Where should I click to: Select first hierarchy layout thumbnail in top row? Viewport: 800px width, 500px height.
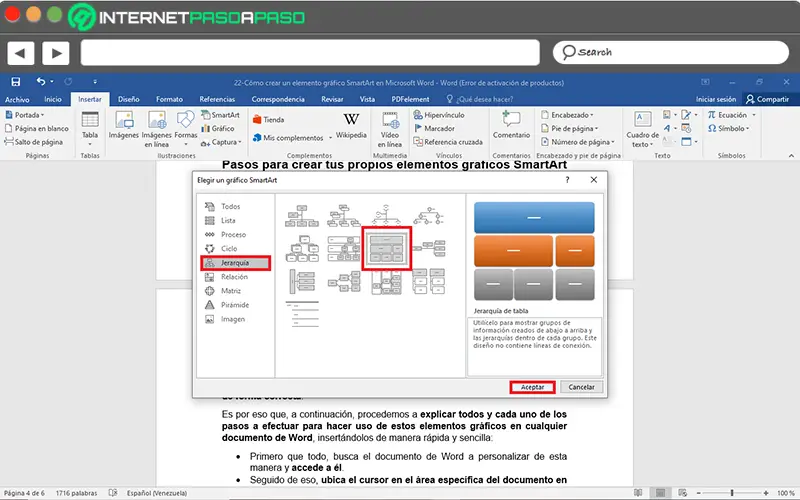(x=301, y=216)
